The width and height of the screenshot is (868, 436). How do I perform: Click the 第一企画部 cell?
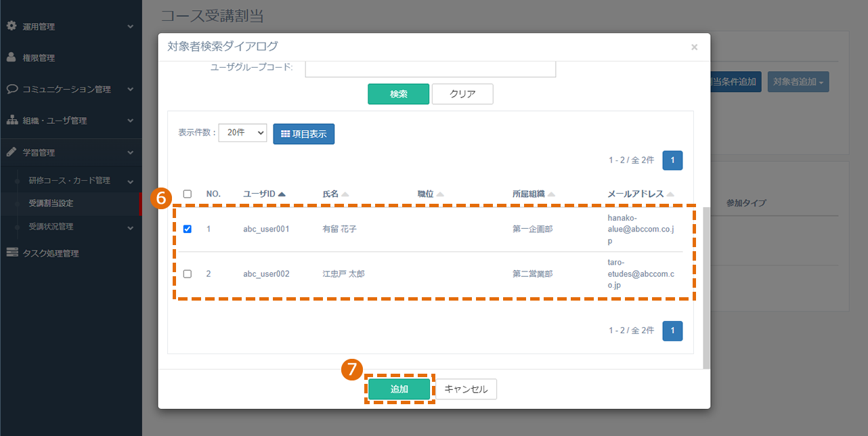533,229
